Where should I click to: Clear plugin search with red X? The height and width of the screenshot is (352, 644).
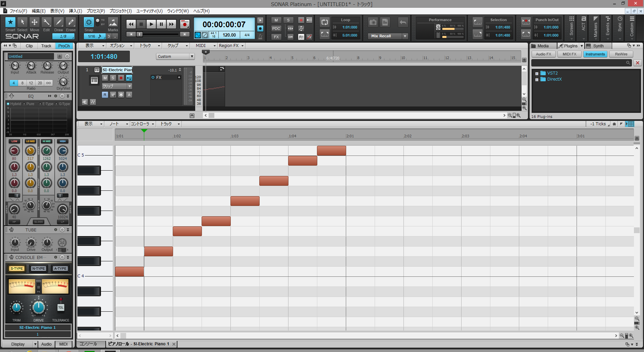(x=638, y=63)
